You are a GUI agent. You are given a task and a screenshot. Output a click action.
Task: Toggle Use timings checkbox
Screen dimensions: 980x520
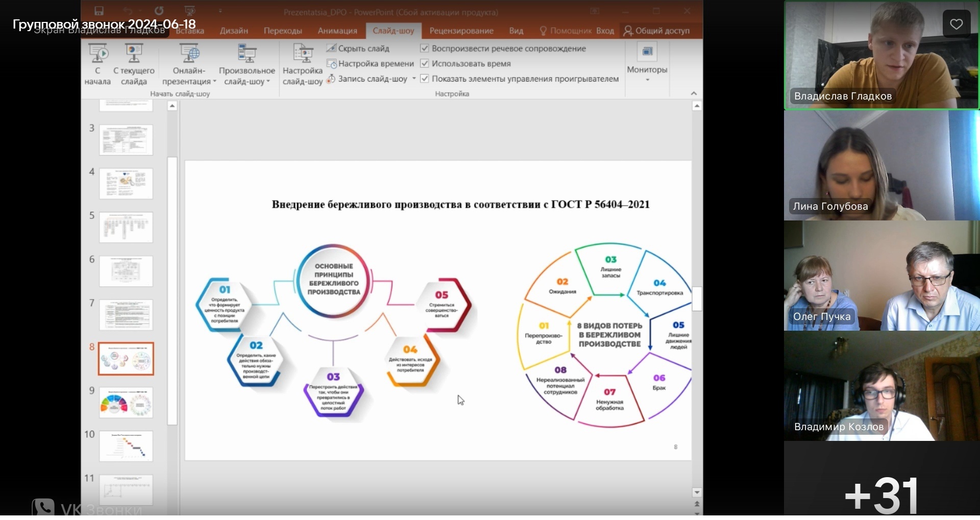pyautogui.click(x=424, y=63)
